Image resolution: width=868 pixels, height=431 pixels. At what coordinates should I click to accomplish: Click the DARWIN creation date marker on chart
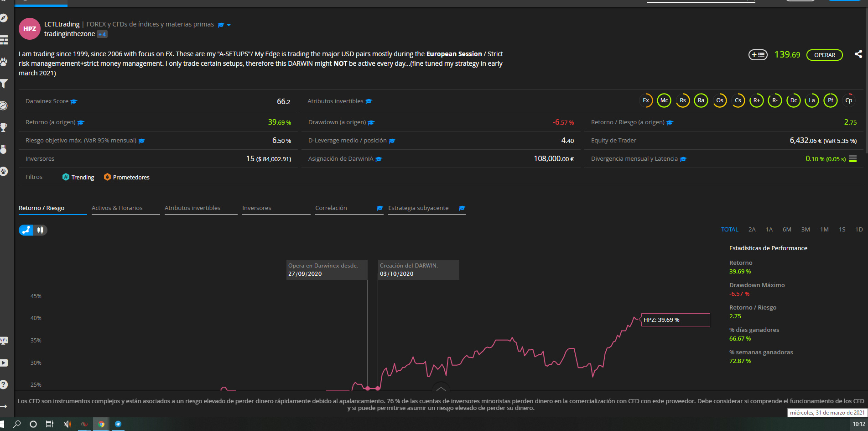point(378,388)
